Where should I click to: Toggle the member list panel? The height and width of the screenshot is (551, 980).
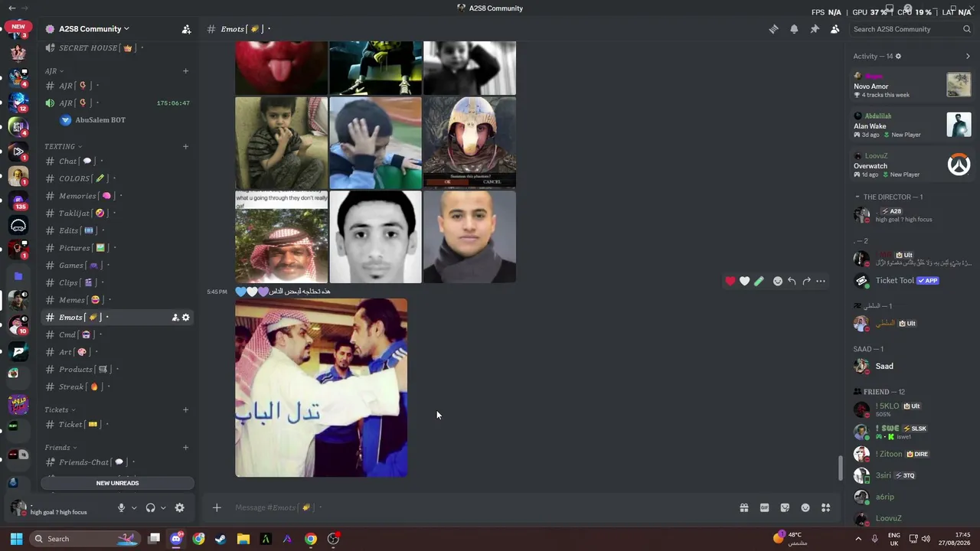point(835,29)
